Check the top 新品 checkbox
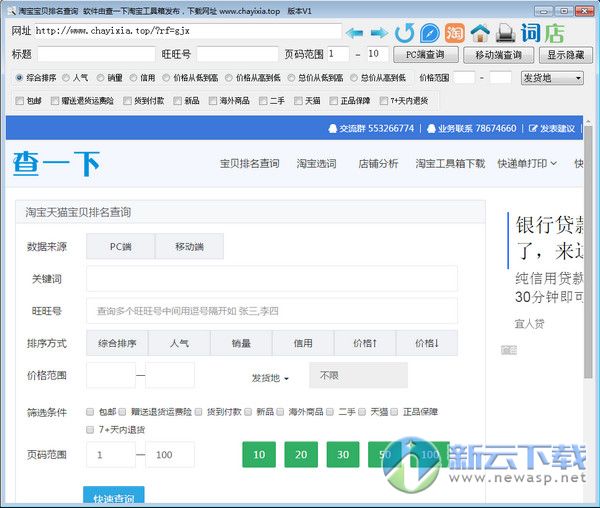 click(177, 101)
